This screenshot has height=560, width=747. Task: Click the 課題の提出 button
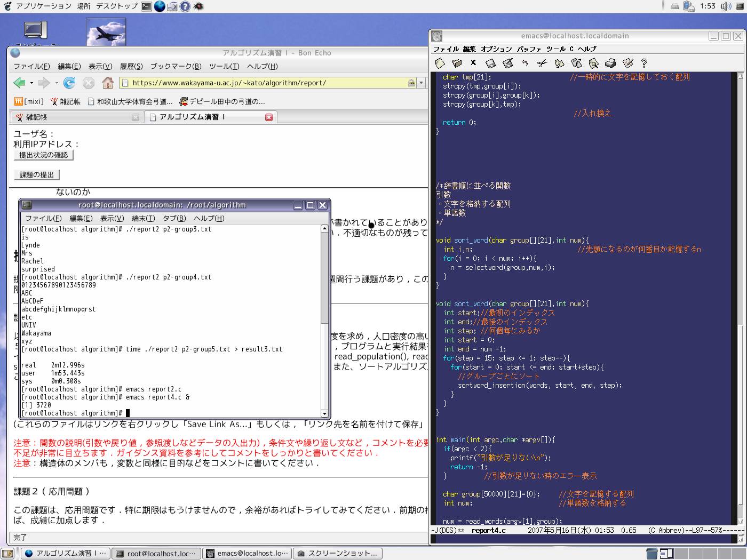36,174
